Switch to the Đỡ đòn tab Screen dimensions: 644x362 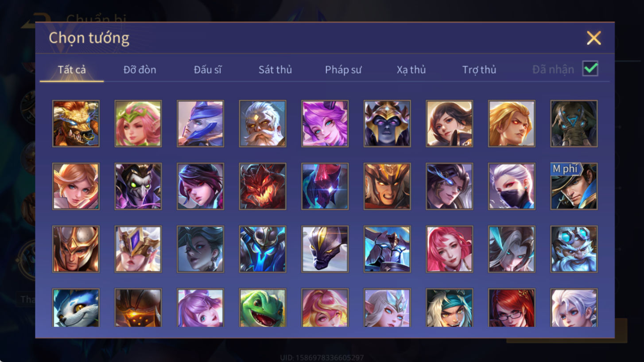coord(140,70)
